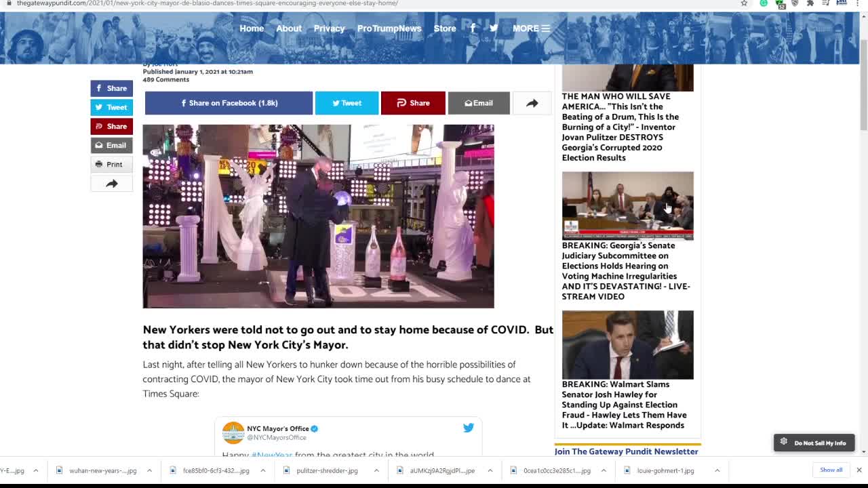The width and height of the screenshot is (868, 488).
Task: Click the gray Email button above article
Action: coord(478,103)
